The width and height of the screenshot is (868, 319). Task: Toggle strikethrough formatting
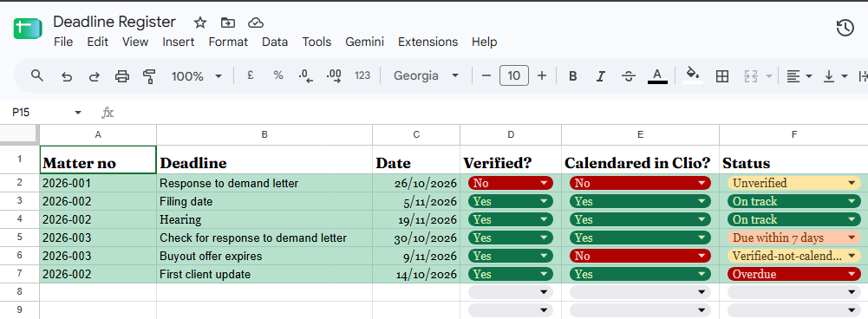click(x=629, y=76)
